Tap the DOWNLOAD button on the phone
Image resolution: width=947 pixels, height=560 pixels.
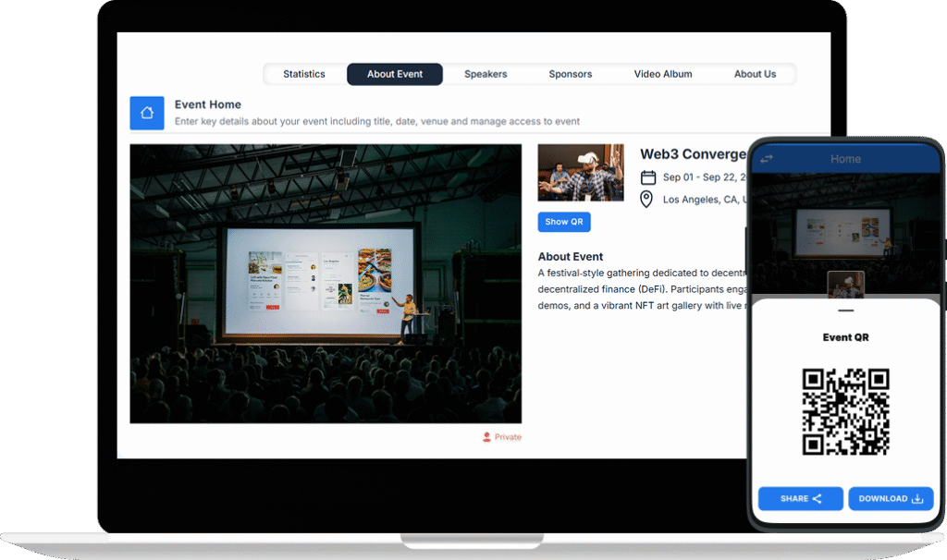(891, 498)
